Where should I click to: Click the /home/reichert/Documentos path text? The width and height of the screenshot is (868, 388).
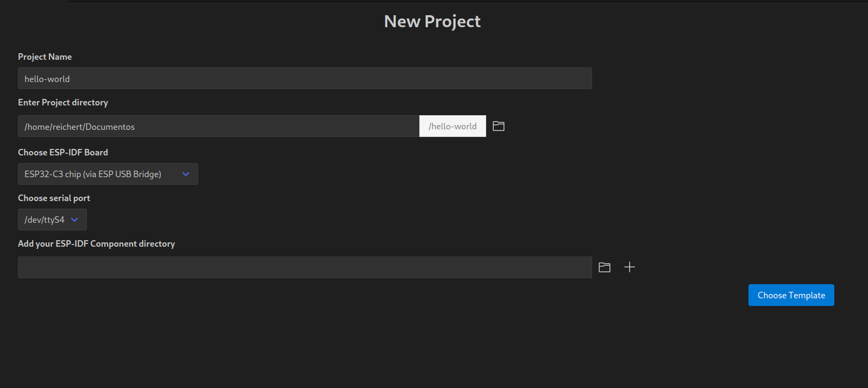pyautogui.click(x=79, y=127)
